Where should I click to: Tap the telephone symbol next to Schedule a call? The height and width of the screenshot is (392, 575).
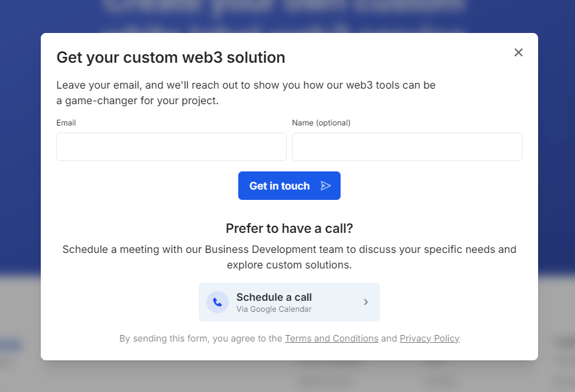click(x=217, y=302)
